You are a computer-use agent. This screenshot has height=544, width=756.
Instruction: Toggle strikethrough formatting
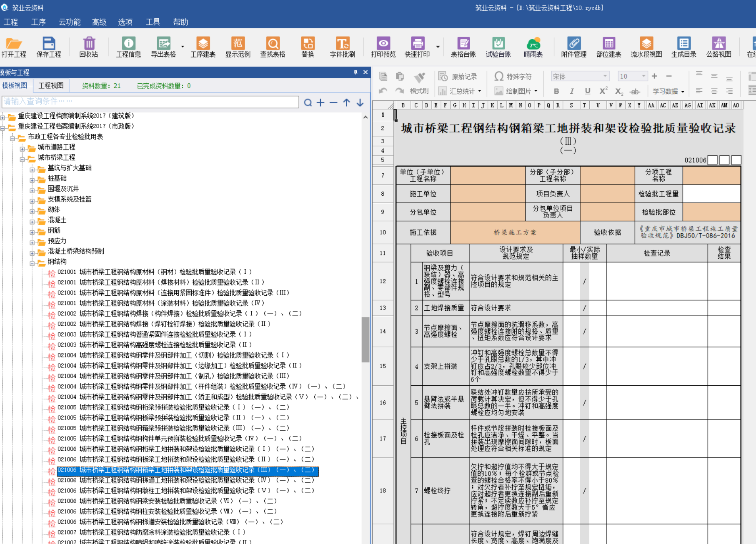pyautogui.click(x=635, y=92)
